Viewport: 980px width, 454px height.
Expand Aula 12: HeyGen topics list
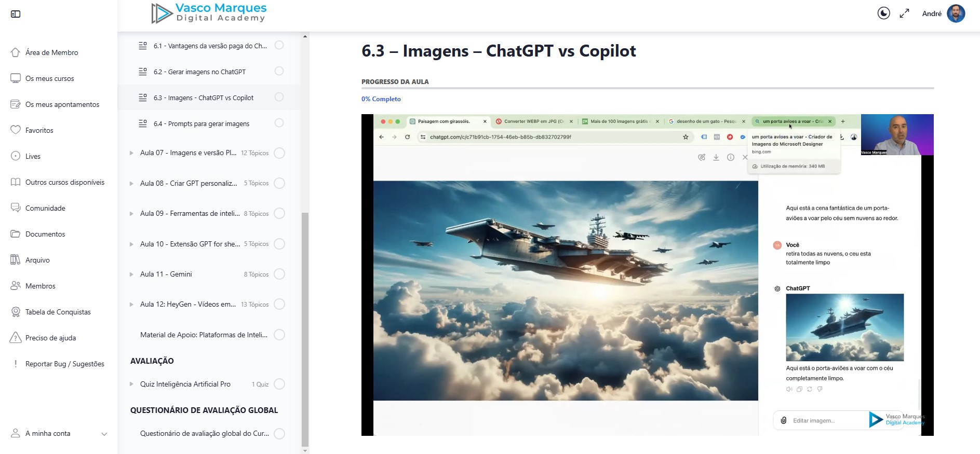click(x=131, y=305)
